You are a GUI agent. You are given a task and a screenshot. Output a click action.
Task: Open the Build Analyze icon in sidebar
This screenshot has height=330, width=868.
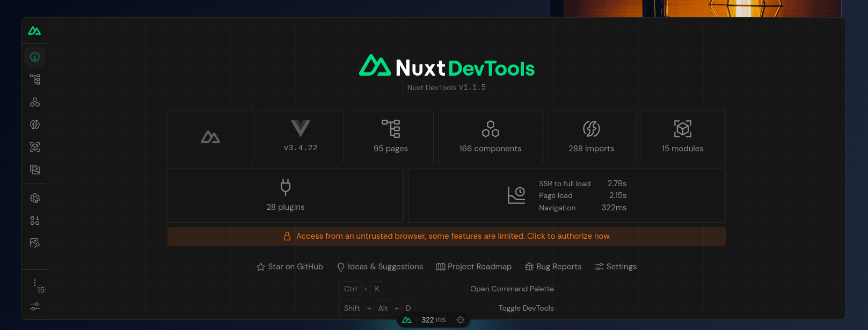35,243
